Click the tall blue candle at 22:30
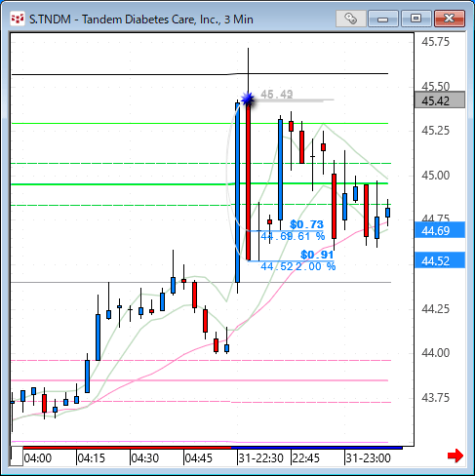This screenshot has height=476, width=475. [237, 192]
